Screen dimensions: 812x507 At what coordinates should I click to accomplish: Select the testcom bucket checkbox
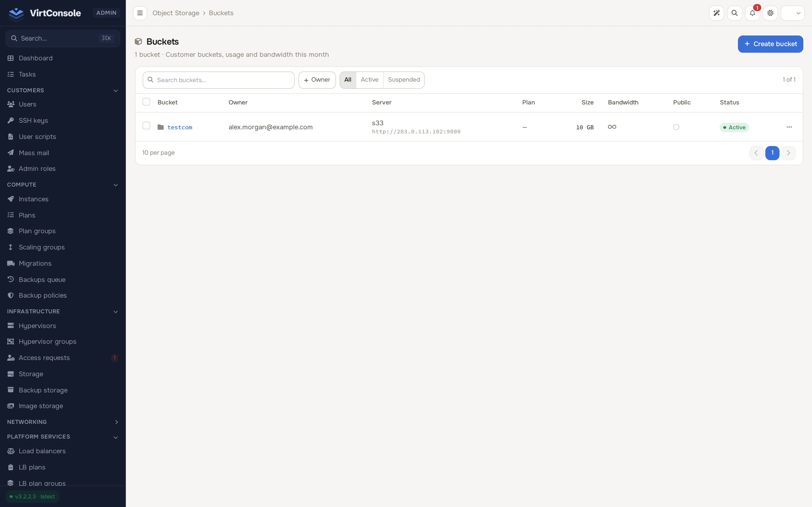point(146,126)
